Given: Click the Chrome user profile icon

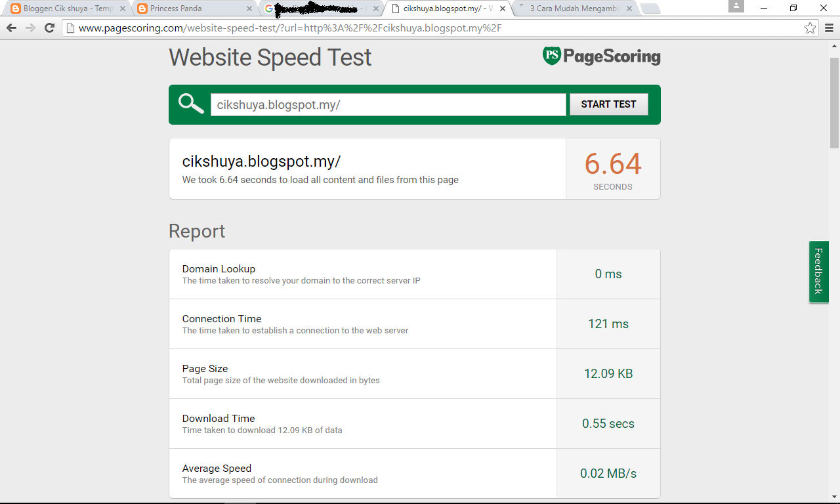Looking at the screenshot, I should tap(736, 6).
